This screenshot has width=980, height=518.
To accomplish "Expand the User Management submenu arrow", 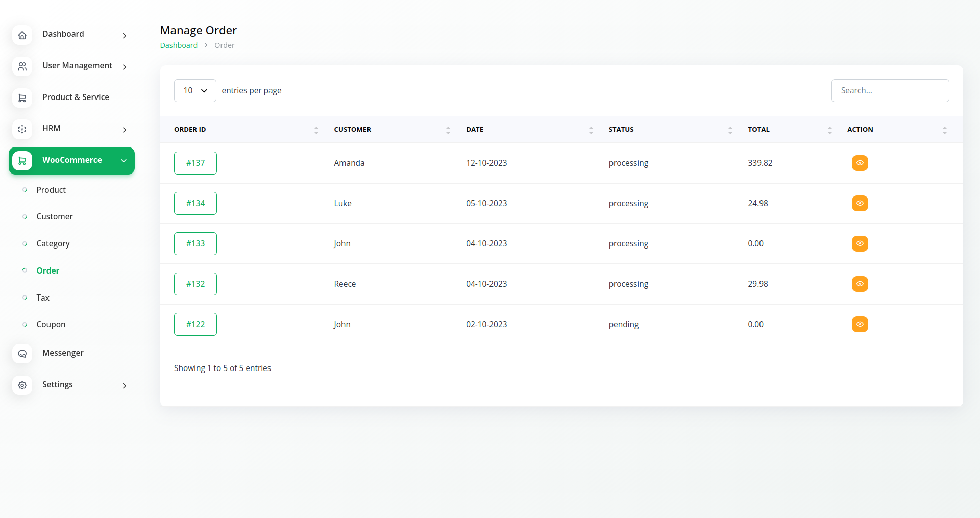I will tap(124, 67).
